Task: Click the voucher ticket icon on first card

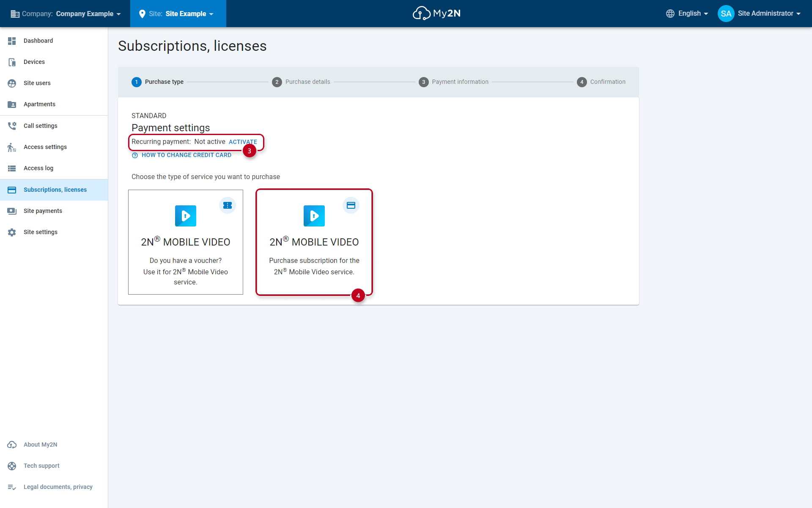Action: [228, 205]
